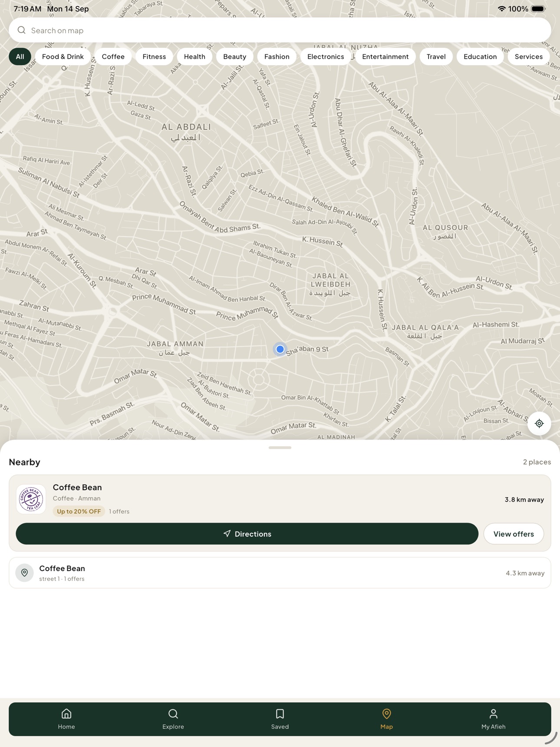The width and height of the screenshot is (560, 747).
Task: Tap the Al Abdali map label
Action: [x=186, y=132]
